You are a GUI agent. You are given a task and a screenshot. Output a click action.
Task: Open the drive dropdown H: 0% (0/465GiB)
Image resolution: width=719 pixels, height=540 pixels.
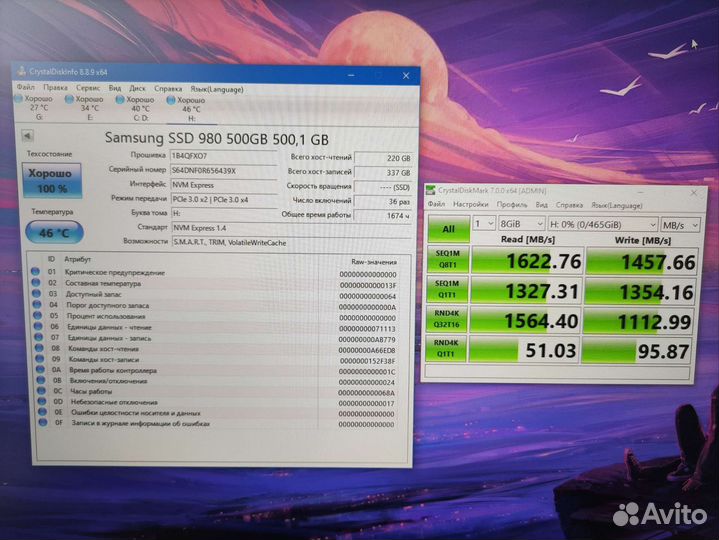click(x=603, y=225)
